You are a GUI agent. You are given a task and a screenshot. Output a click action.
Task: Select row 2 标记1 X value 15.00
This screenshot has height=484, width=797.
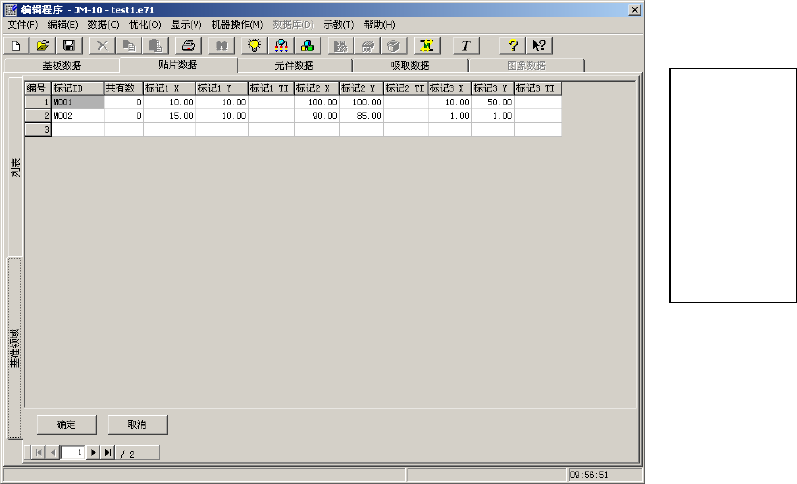(169, 116)
